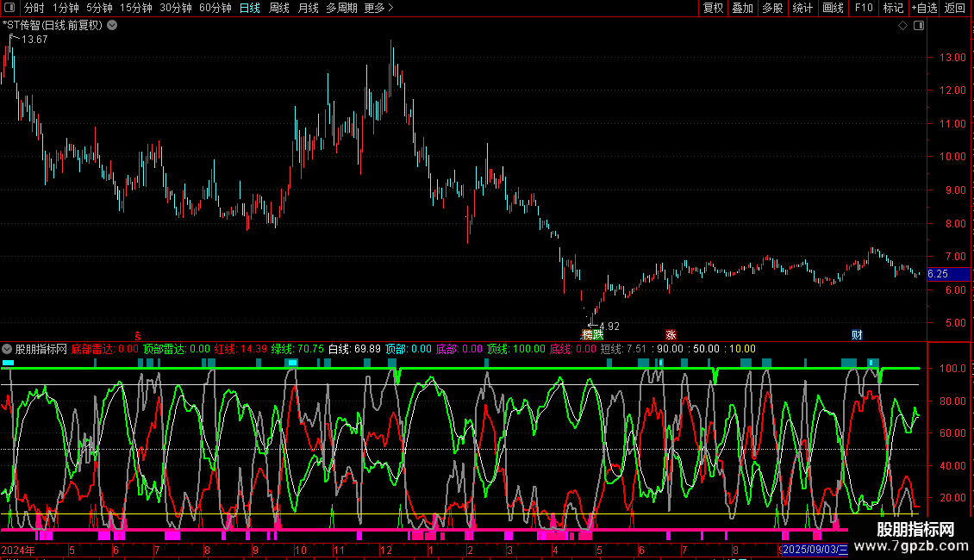This screenshot has height=560, width=974.
Task: Click the 2025/09/03 date label
Action: click(x=815, y=550)
